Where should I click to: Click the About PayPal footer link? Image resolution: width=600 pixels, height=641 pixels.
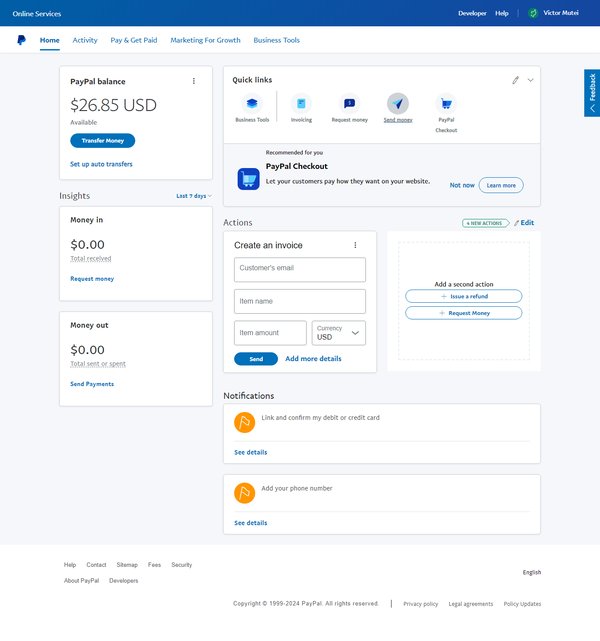point(81,580)
